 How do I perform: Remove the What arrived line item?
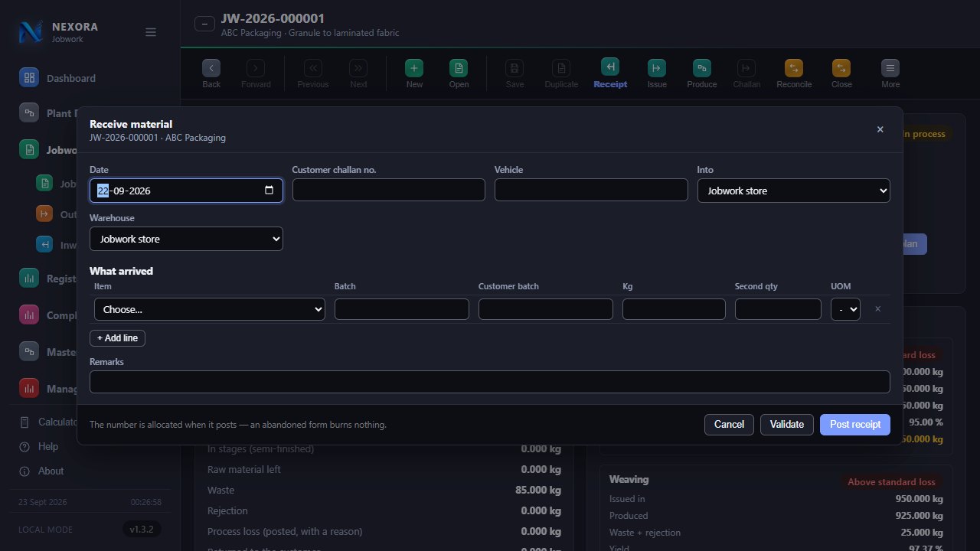coord(878,309)
